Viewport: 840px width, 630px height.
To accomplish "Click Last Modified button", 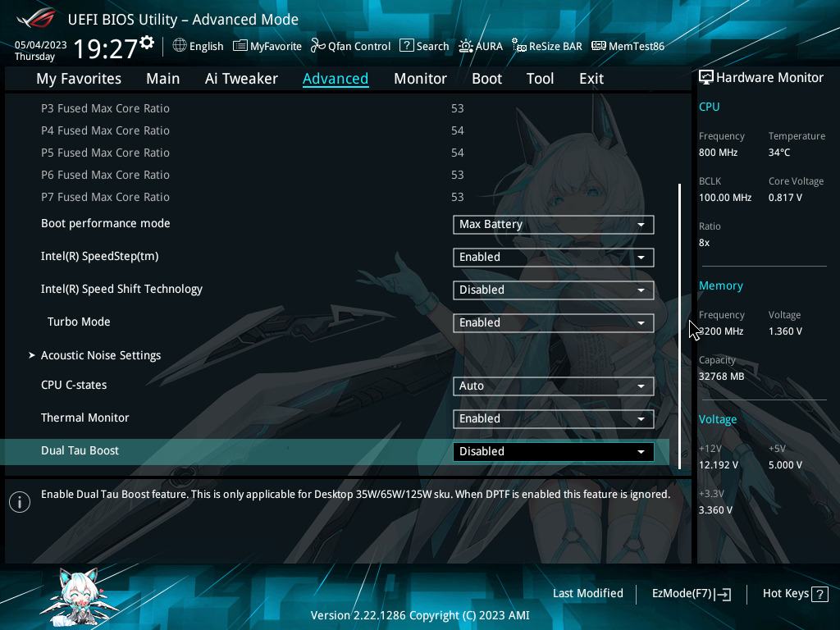I will point(587,593).
